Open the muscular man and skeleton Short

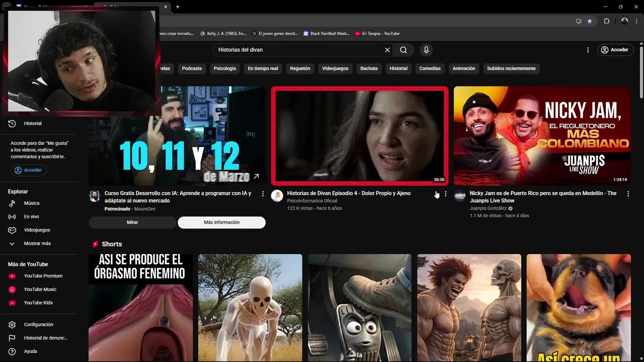pos(469,308)
